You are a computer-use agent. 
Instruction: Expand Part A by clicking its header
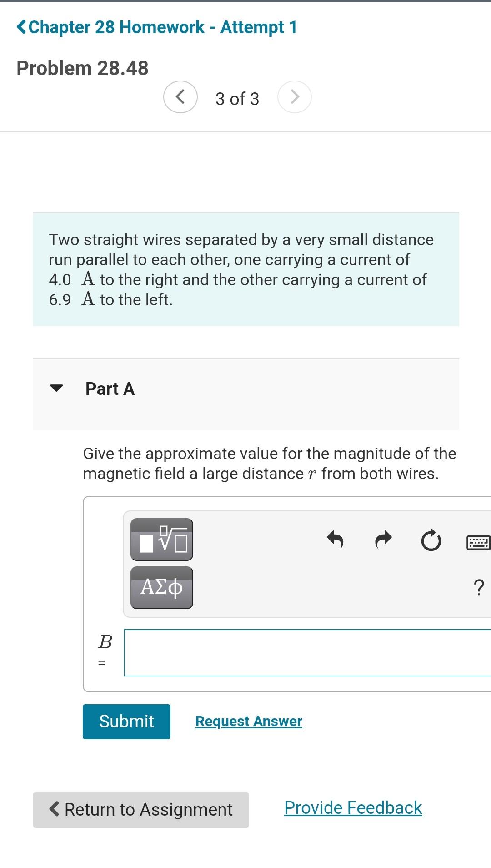(x=110, y=389)
